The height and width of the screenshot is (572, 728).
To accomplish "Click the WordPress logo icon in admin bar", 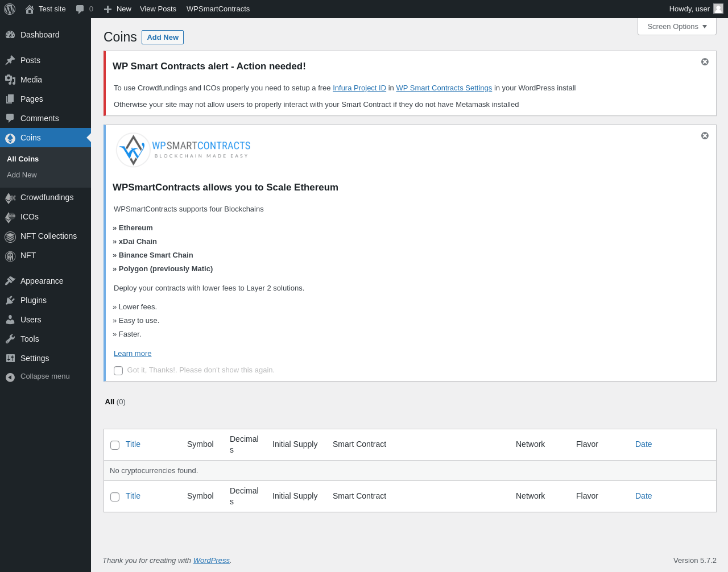I will (10, 9).
